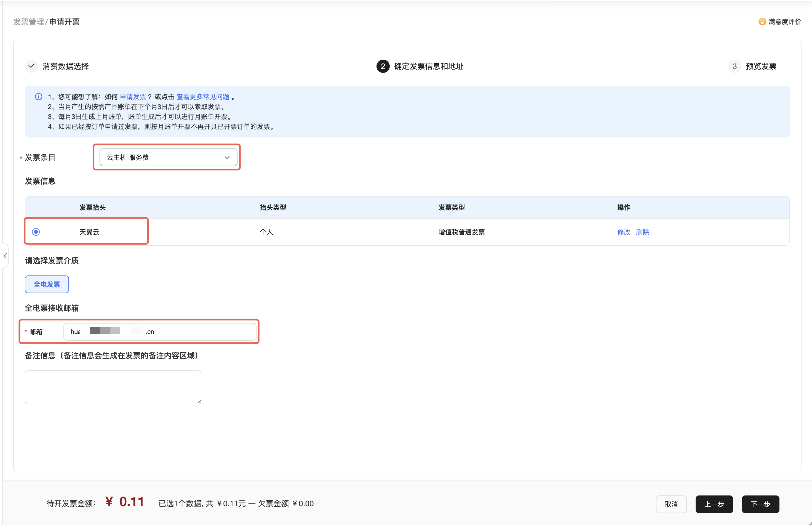Screen dimensions: 812x525
Task: Click the dropdown chevron next to 云主机-服务费
Action: (227, 158)
